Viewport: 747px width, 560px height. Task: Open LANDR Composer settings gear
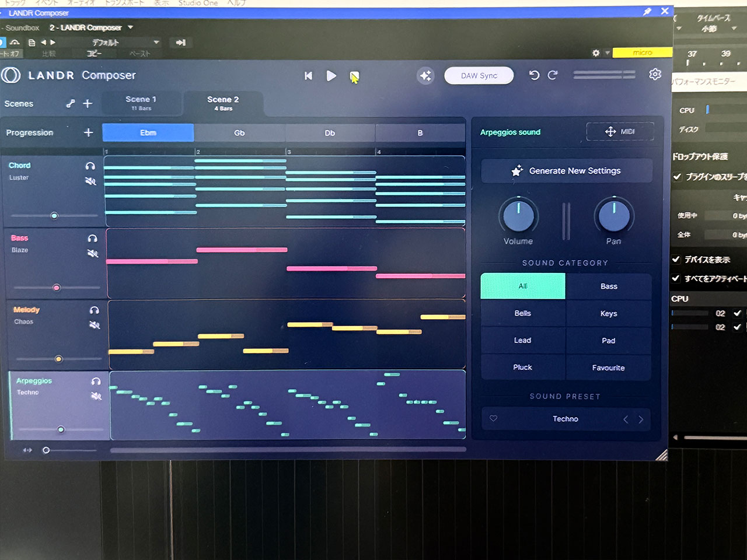[655, 75]
